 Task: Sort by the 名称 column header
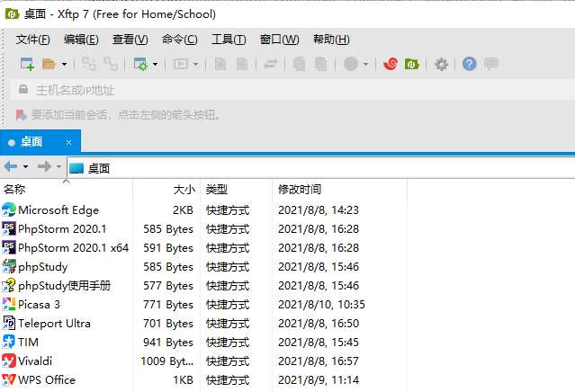(66, 190)
